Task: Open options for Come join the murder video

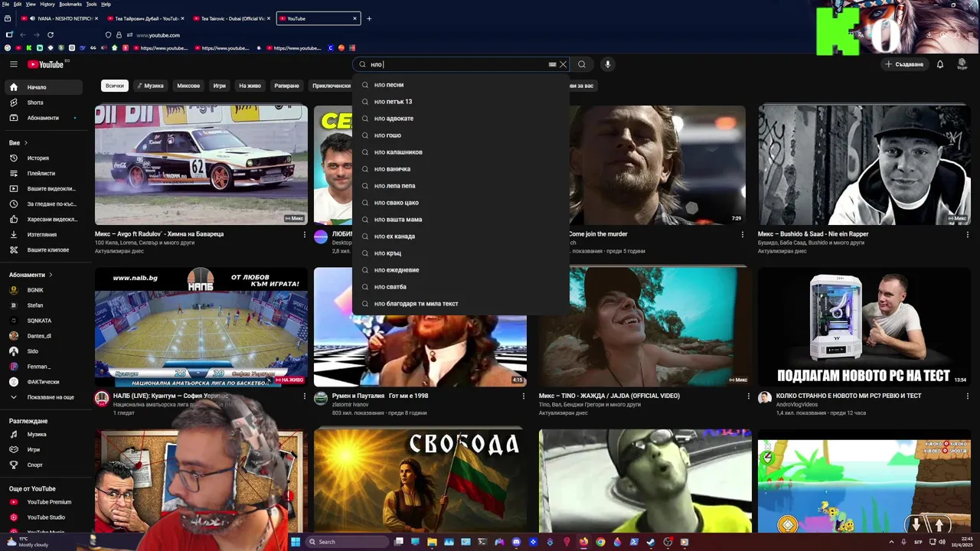Action: tap(742, 234)
